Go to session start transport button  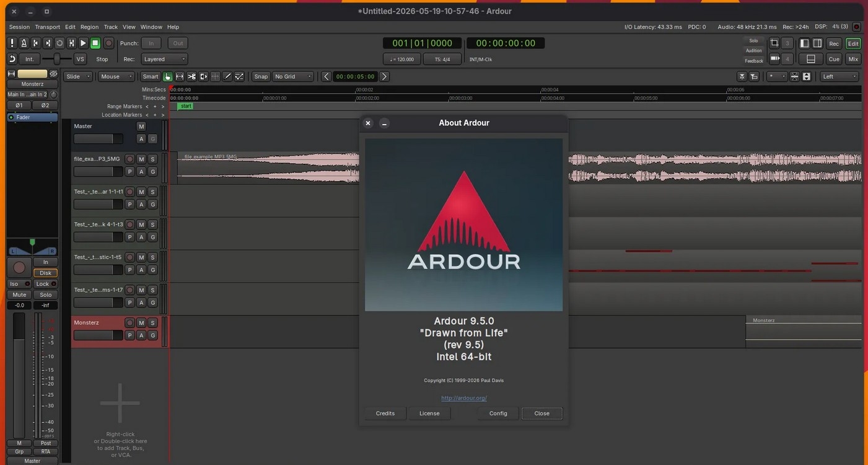35,43
